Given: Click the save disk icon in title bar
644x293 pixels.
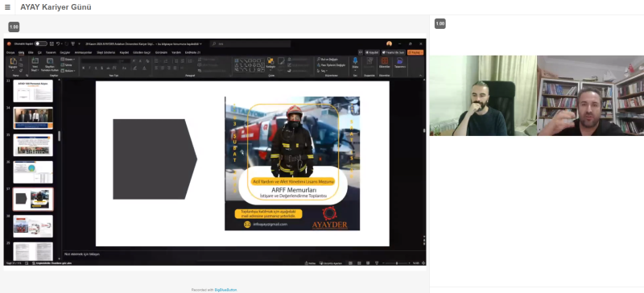Looking at the screenshot, I should (x=52, y=43).
